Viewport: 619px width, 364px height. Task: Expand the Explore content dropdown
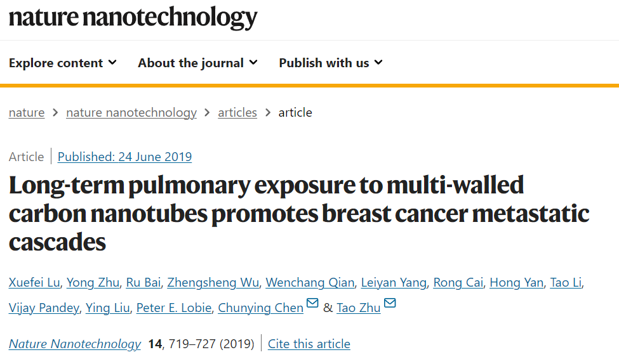tap(63, 63)
